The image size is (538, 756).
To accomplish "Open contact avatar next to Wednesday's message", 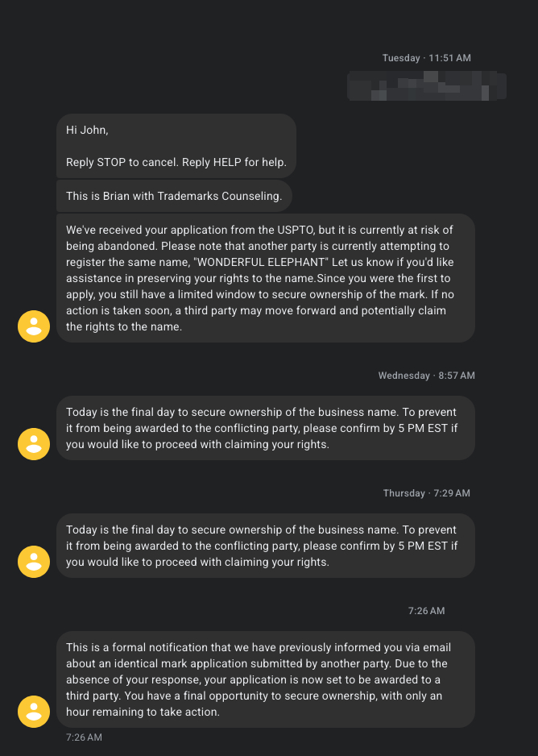I will [34, 443].
